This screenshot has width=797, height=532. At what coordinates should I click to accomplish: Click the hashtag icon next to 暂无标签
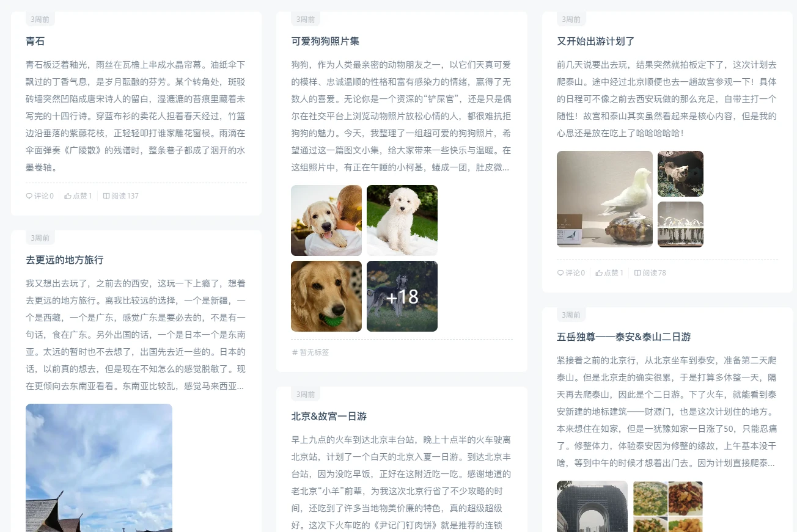coord(295,352)
